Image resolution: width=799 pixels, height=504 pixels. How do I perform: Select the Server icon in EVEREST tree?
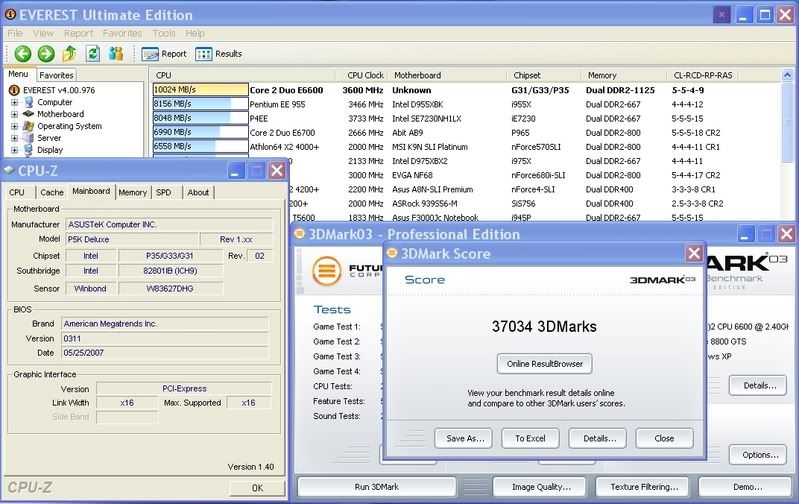click(29, 138)
